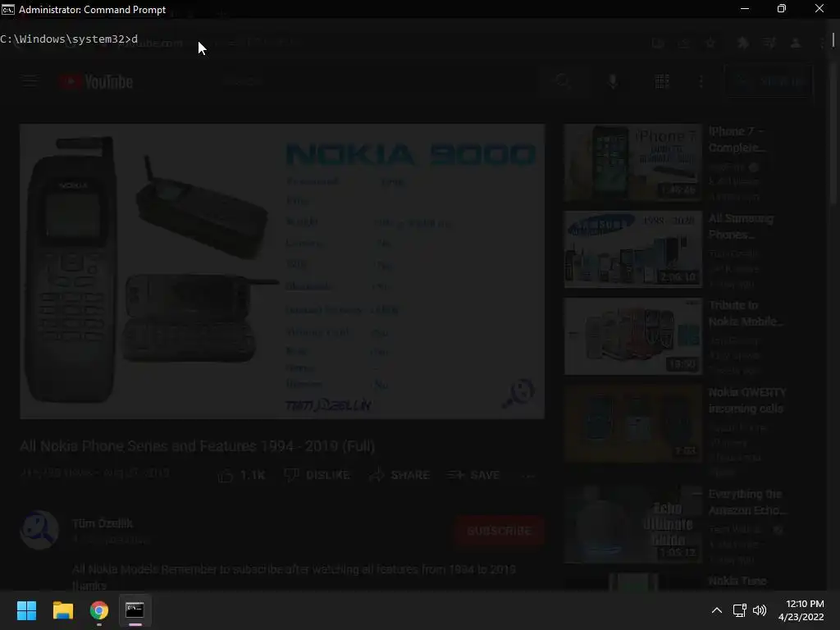
Task: Click the SHARE button under the video
Action: pyautogui.click(x=399, y=475)
